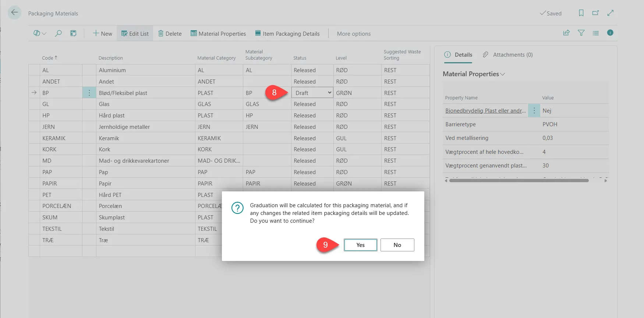Click scrollbar right arrow in Material Properties
The image size is (644, 318).
606,180
